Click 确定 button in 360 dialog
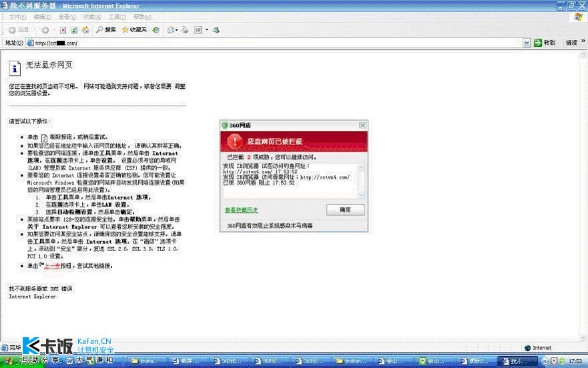The width and height of the screenshot is (588, 368). [345, 210]
